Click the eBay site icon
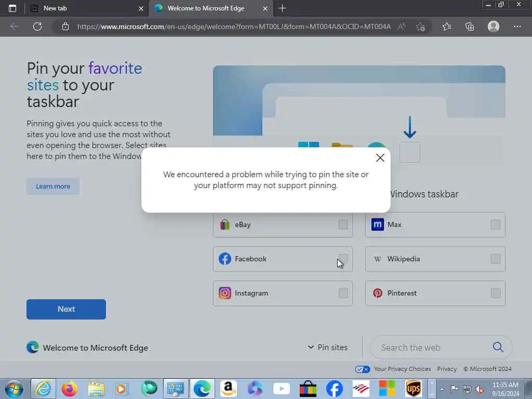Screen dimensions: 532x399 (x=224, y=224)
